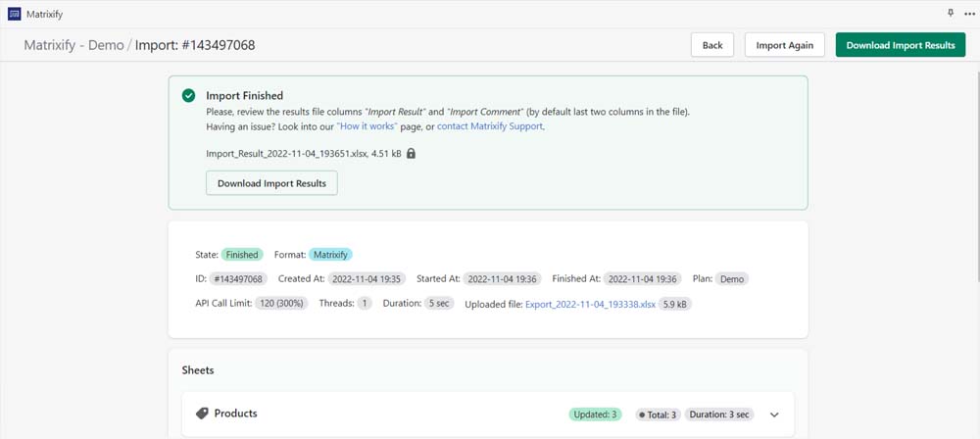Image resolution: width=980 pixels, height=439 pixels.
Task: Click the Import_Result_2022-11-04_193651.xlsx file name
Action: pyautogui.click(x=285, y=153)
